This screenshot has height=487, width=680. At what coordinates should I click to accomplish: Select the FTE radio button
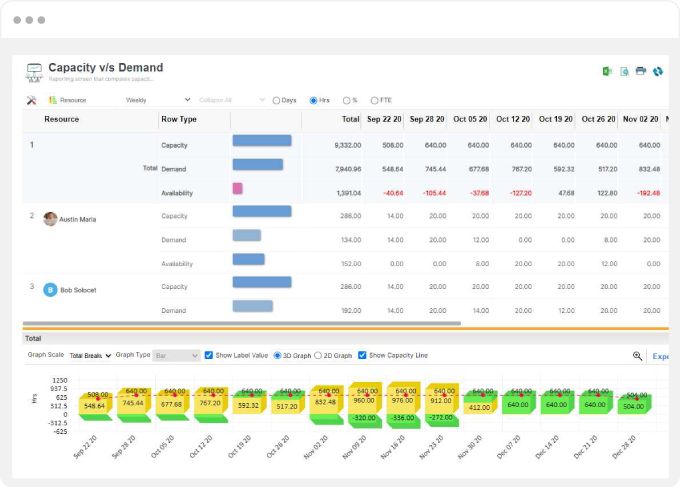pos(374,101)
